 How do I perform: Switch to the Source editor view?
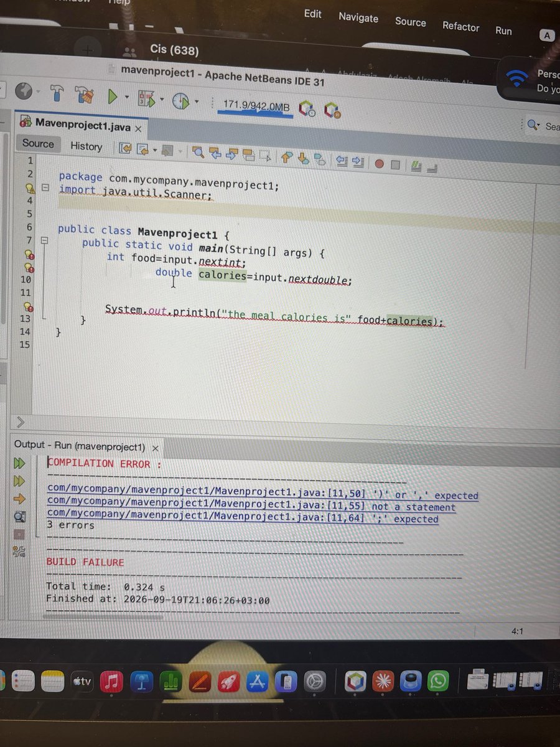pos(38,144)
